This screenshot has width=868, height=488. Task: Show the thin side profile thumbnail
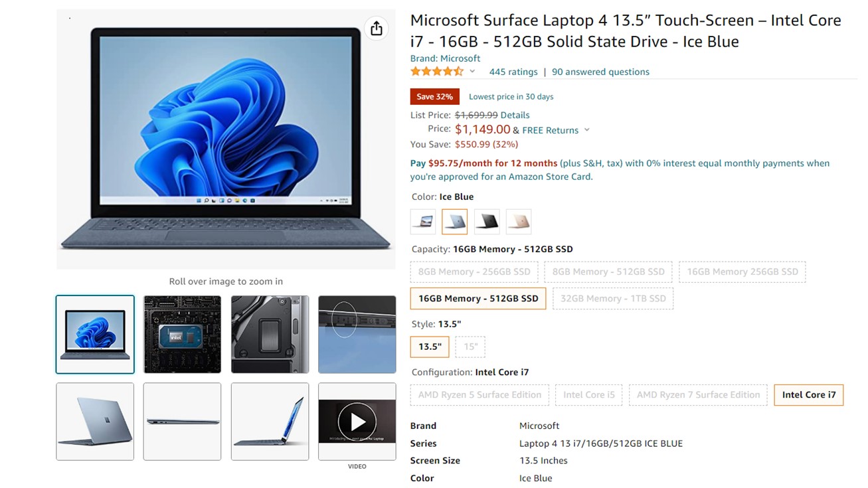pos(183,422)
